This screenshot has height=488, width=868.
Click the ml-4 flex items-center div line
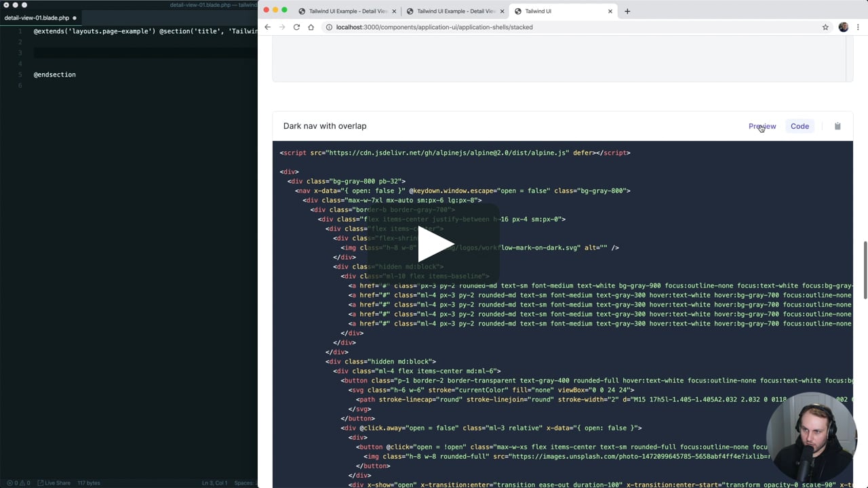(x=417, y=371)
